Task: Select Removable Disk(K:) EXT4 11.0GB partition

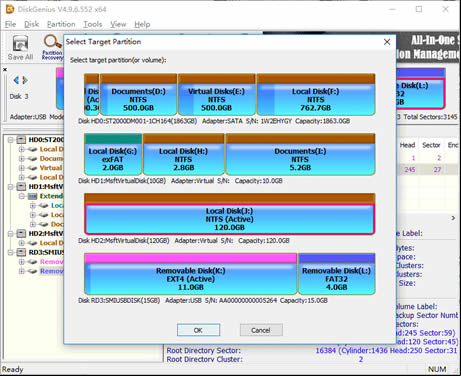Action: [190, 274]
